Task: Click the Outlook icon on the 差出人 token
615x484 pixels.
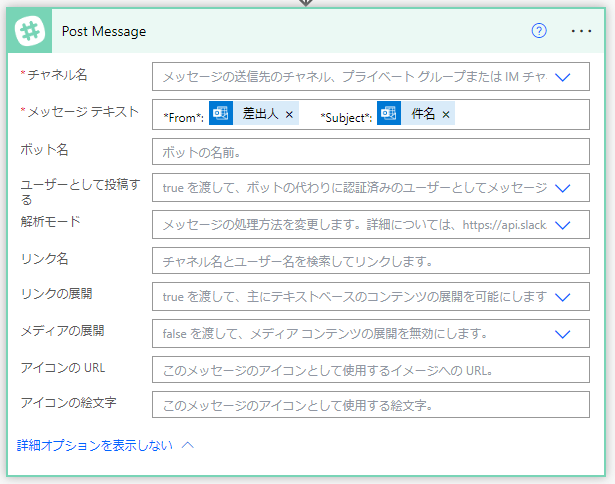Action: (x=221, y=115)
